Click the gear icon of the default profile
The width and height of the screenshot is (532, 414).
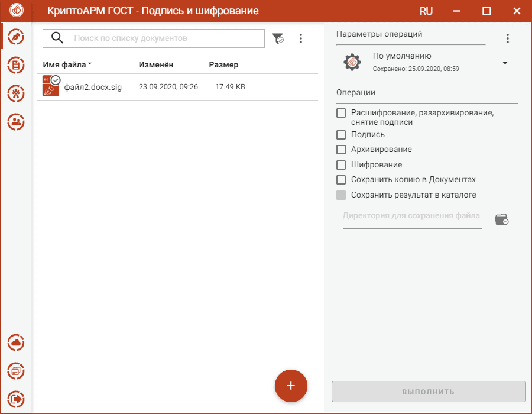tap(352, 62)
